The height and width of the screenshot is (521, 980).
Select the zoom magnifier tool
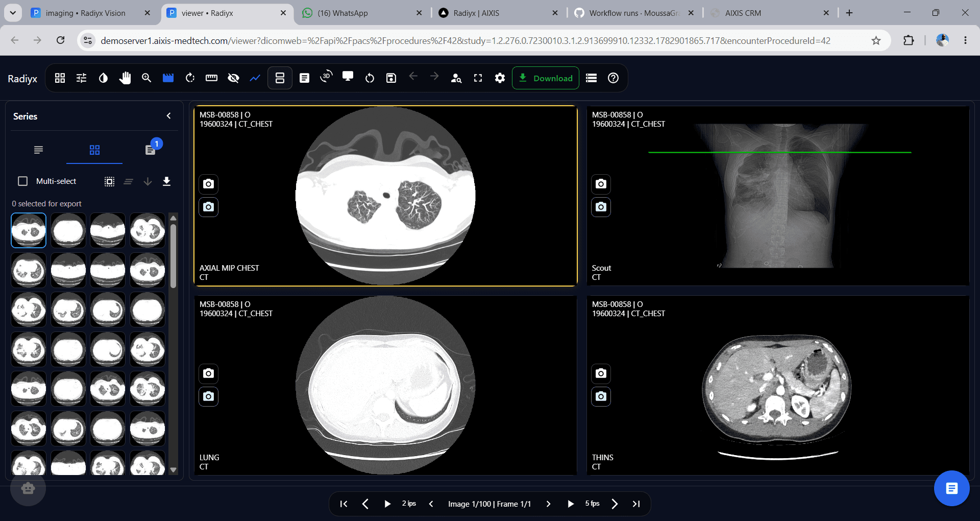pyautogui.click(x=146, y=78)
